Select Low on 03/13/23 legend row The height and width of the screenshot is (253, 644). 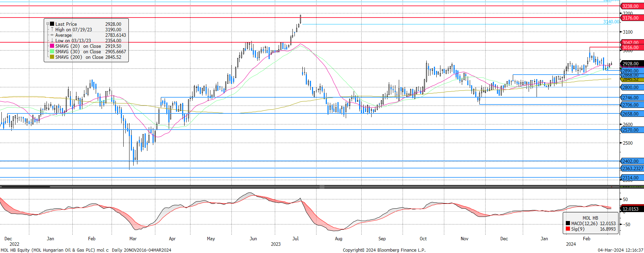click(73, 41)
